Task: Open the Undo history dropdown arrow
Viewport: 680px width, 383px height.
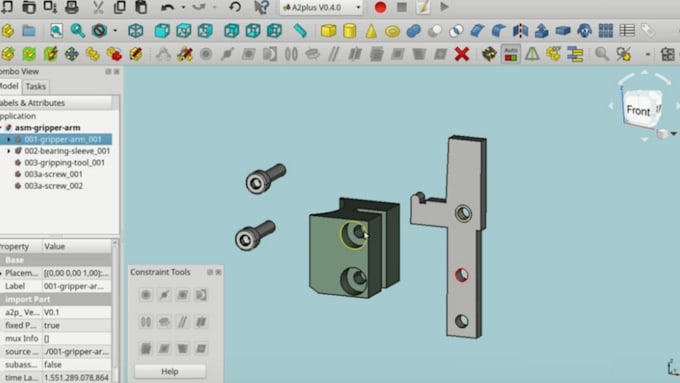Action: [x=183, y=7]
